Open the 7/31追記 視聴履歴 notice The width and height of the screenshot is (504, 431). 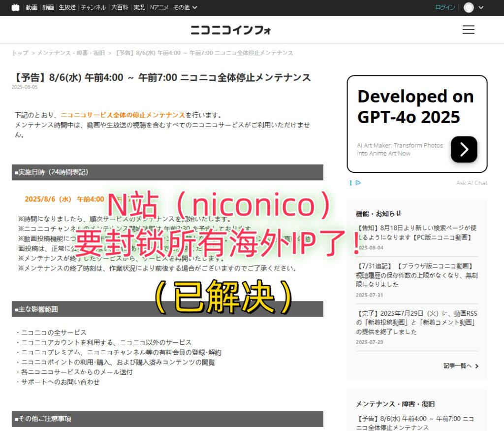coord(417,275)
